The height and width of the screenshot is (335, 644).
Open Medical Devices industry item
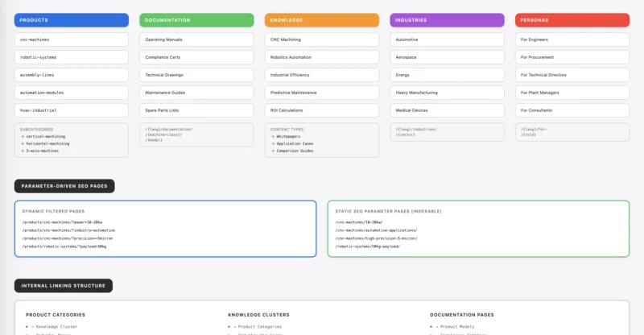(x=447, y=110)
